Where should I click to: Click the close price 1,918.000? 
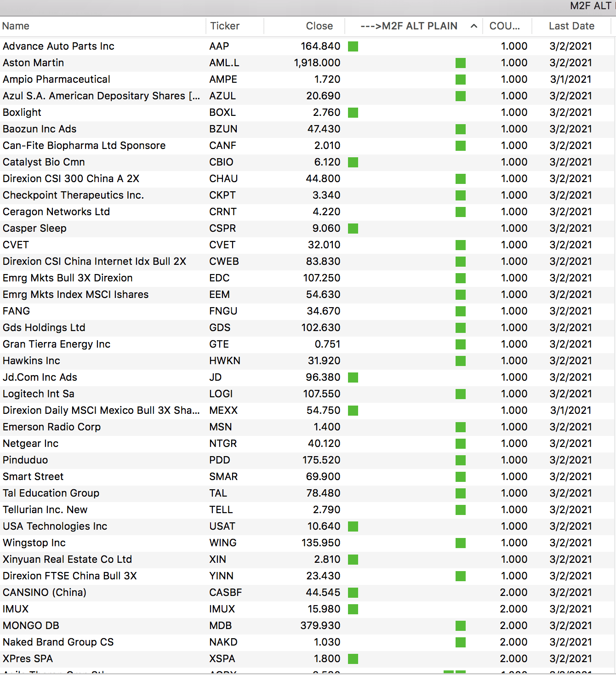pyautogui.click(x=317, y=63)
